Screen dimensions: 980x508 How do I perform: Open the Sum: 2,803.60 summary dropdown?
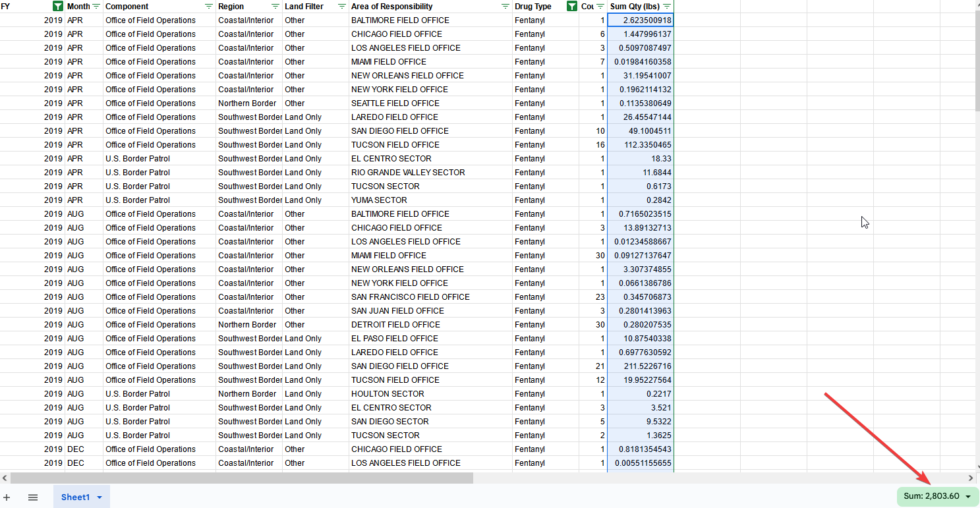coord(938,496)
